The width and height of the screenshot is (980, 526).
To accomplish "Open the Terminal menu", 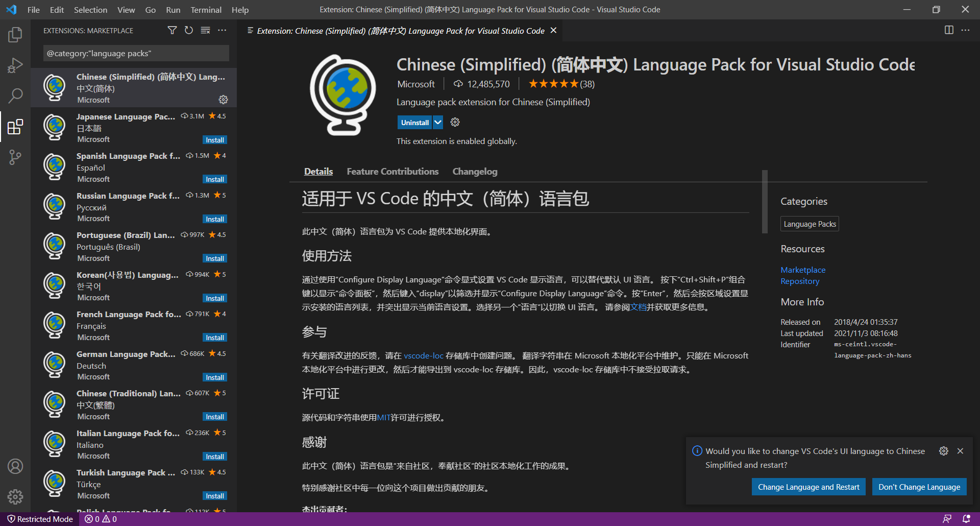I will tap(206, 10).
